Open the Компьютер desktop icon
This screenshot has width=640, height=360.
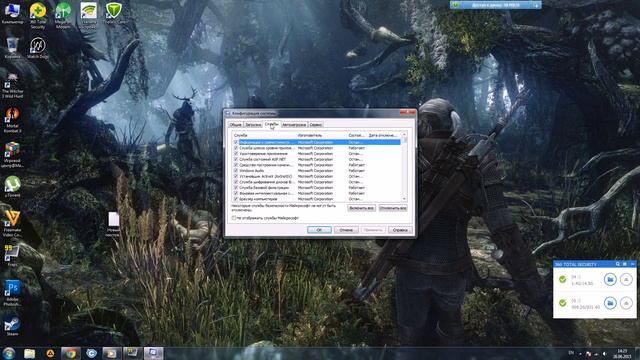[12, 13]
